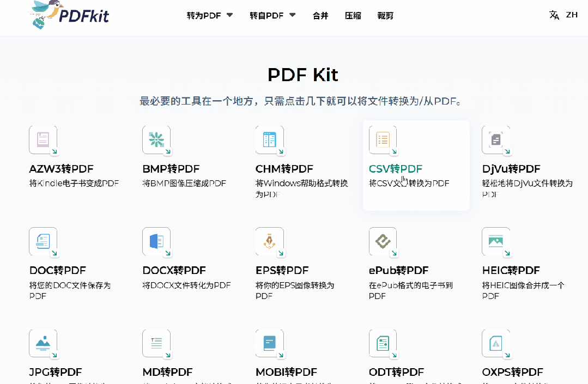
Task: Open the CSV转PDF link
Action: (396, 169)
